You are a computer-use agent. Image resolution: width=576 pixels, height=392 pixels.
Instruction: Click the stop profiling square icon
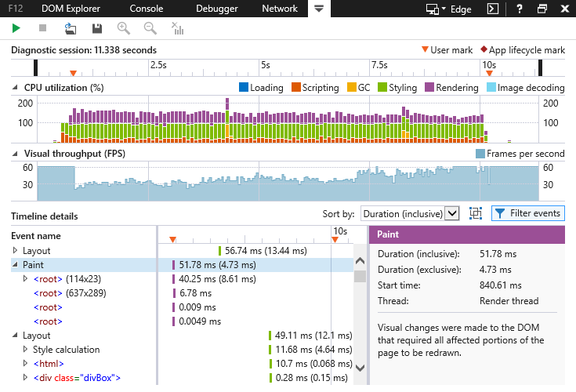[42, 28]
